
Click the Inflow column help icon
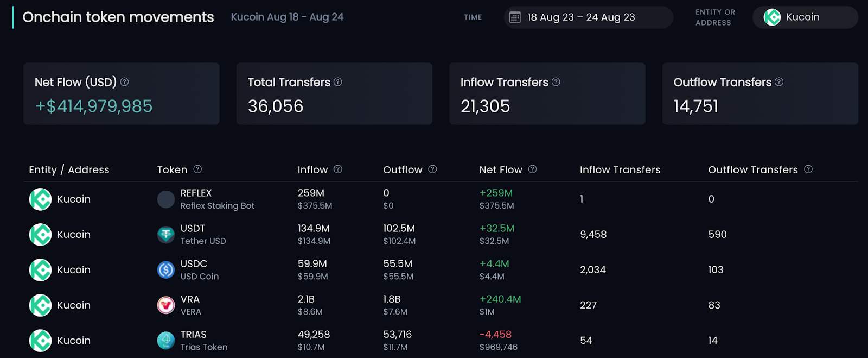tap(338, 169)
